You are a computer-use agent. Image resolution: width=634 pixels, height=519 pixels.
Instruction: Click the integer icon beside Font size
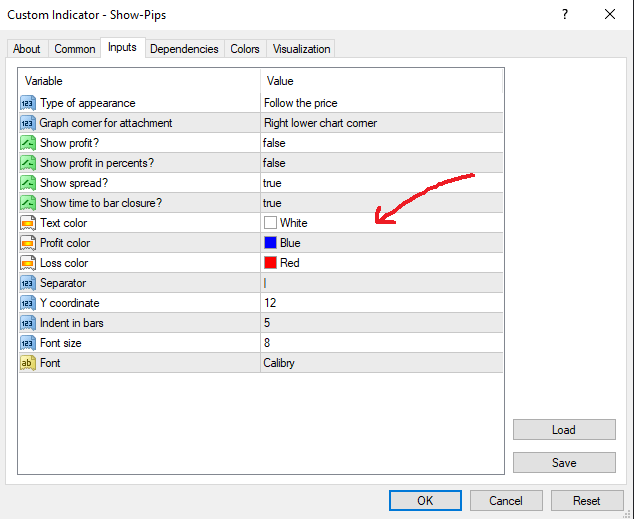[28, 343]
